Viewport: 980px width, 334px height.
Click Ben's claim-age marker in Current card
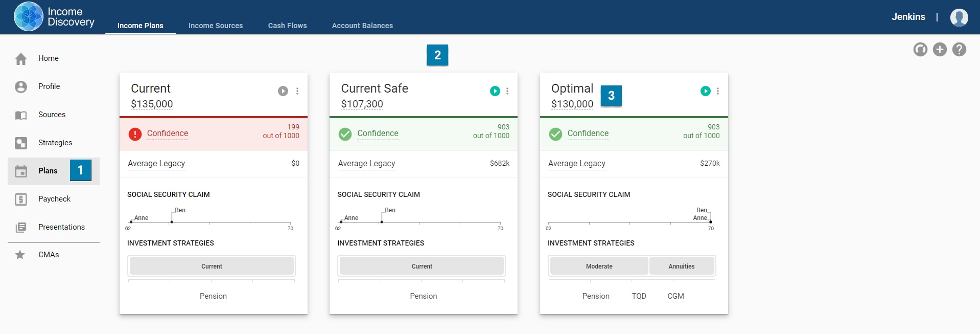[x=172, y=222]
